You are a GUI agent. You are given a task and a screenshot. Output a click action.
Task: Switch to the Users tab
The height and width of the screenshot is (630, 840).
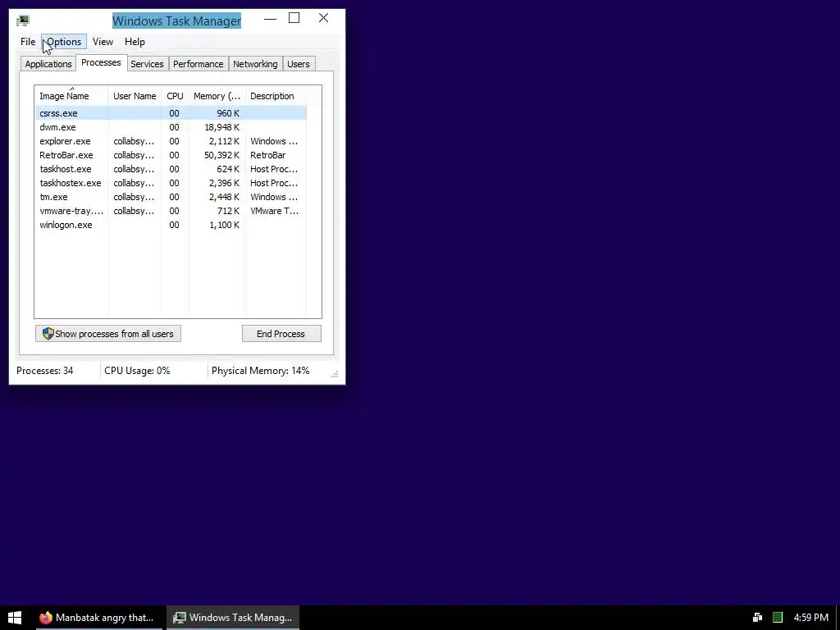(299, 64)
